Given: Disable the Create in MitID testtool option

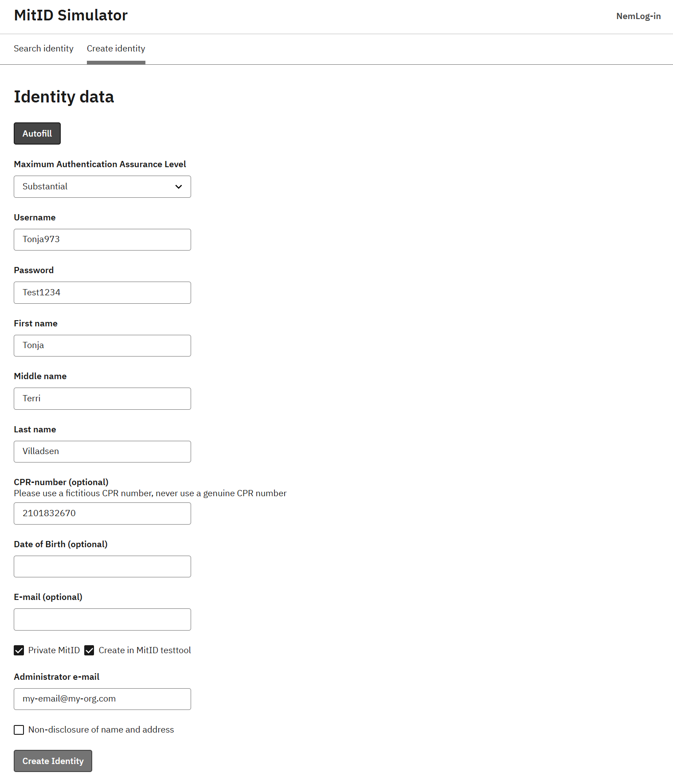Looking at the screenshot, I should (89, 651).
